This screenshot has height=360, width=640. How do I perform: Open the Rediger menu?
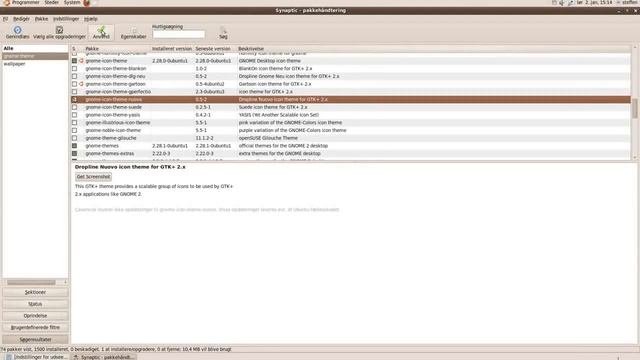click(x=21, y=19)
